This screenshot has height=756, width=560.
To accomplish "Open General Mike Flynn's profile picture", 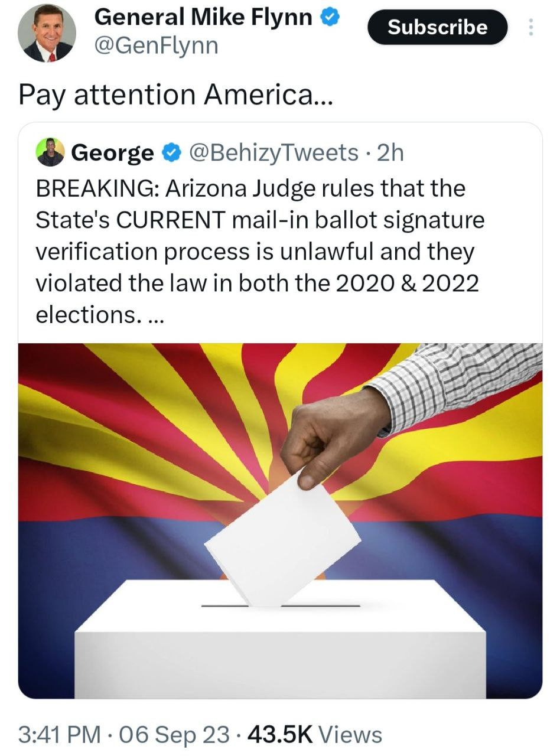I will (x=47, y=33).
